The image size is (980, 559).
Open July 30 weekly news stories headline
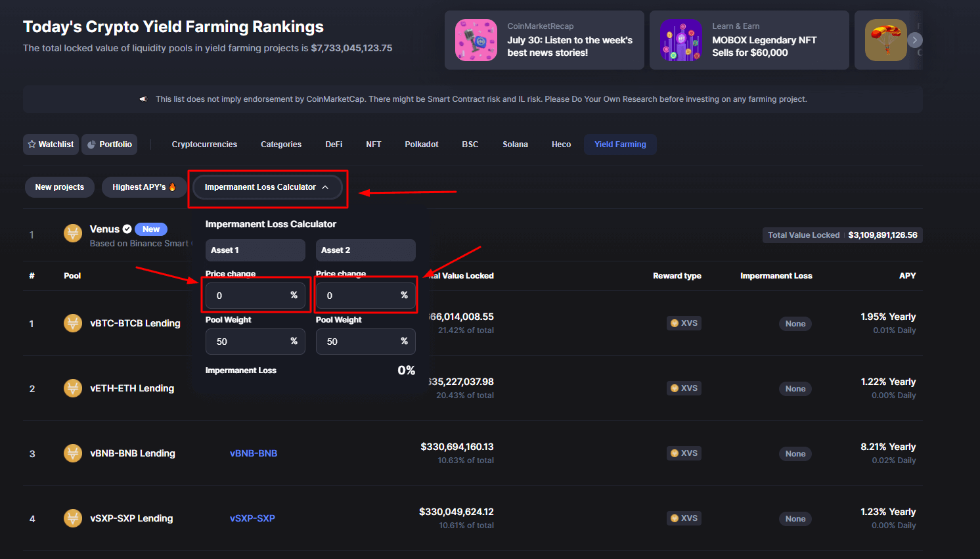point(570,46)
